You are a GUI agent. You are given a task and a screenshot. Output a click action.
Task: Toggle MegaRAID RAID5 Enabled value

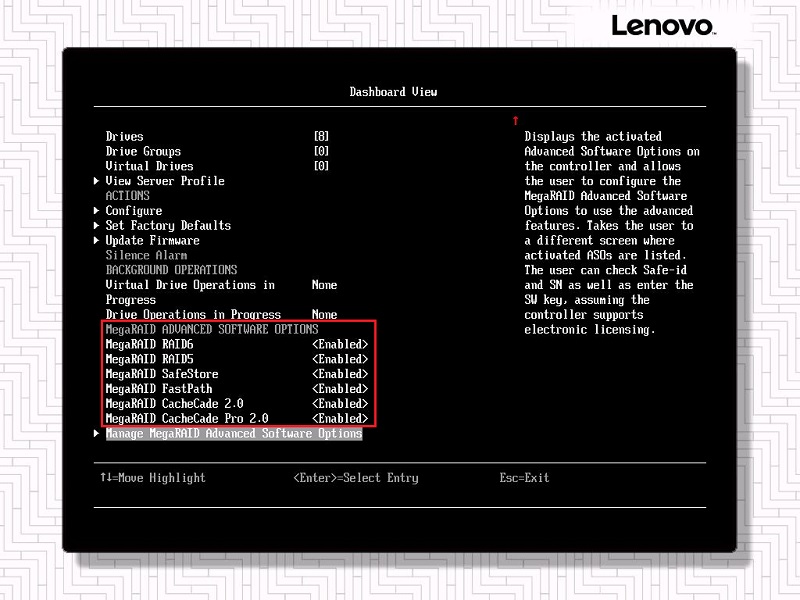click(340, 359)
